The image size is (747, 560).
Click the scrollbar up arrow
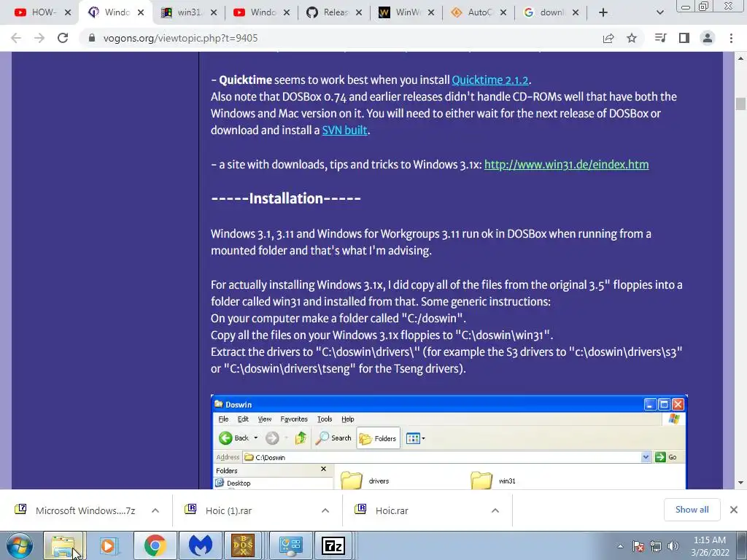(x=740, y=58)
